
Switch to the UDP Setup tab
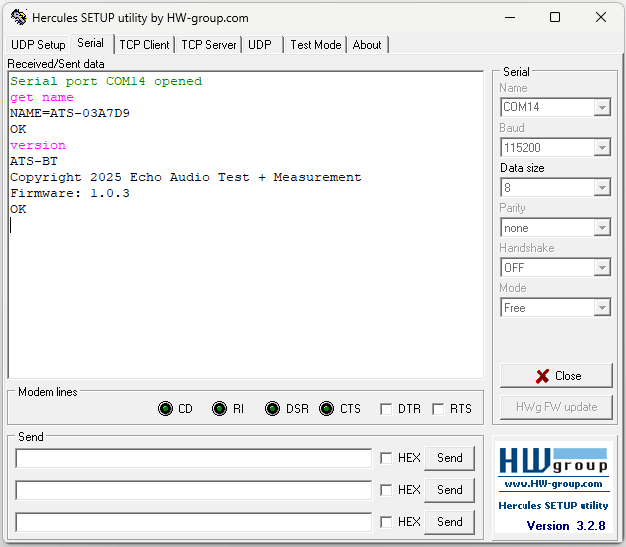click(x=38, y=45)
